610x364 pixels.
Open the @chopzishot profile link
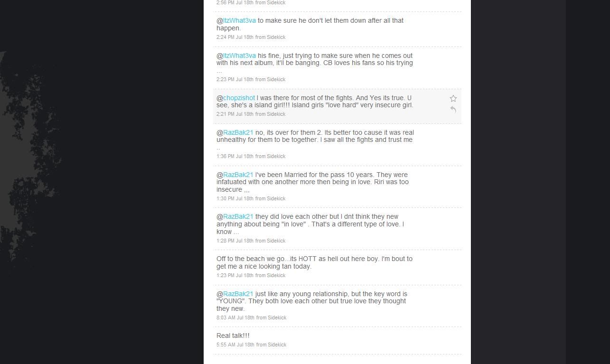click(x=239, y=98)
